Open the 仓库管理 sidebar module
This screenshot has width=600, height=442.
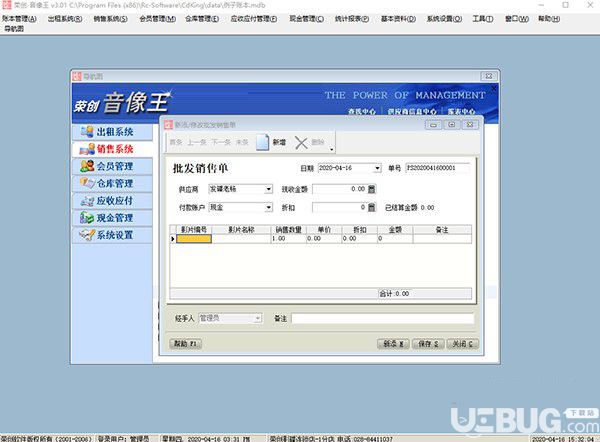coord(112,183)
